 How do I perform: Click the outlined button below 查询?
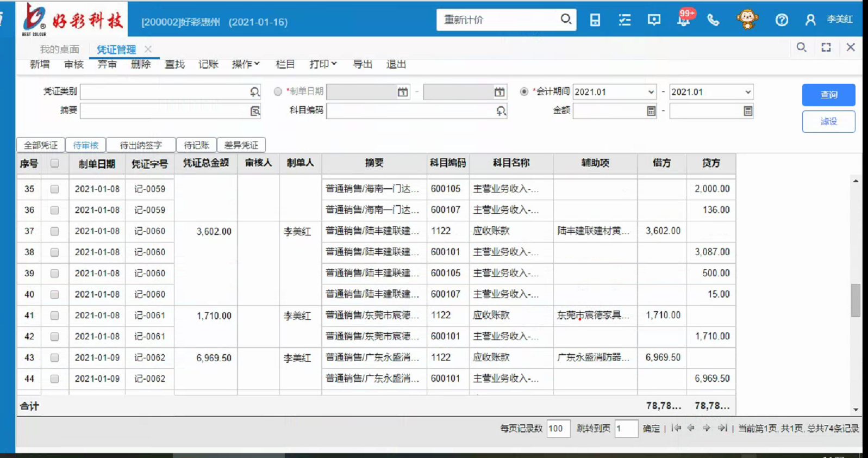click(x=828, y=121)
